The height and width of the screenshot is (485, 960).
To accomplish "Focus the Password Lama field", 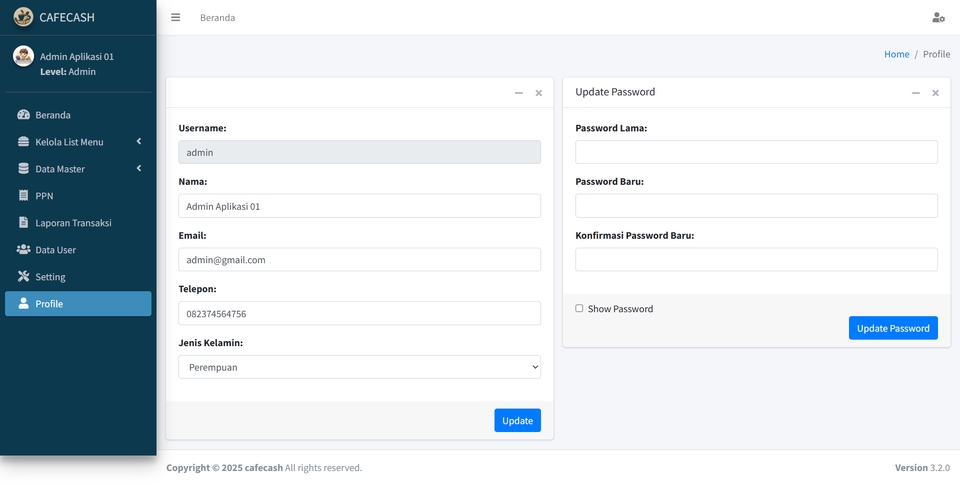I will click(x=756, y=152).
